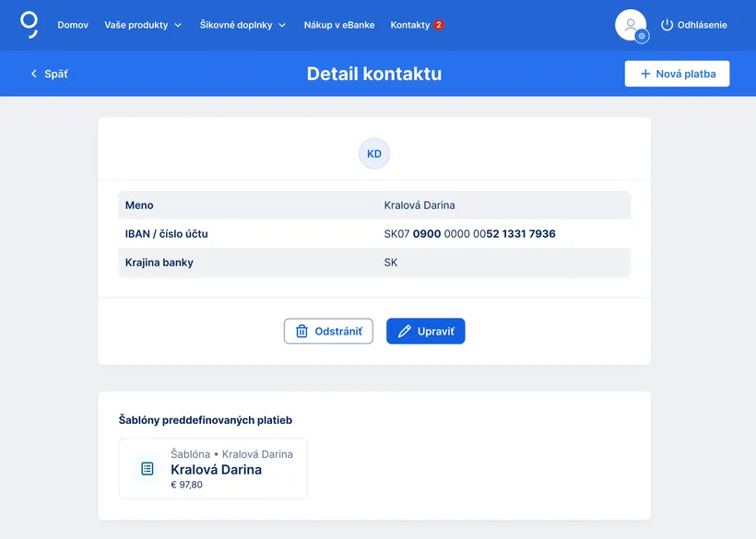Click the pencil icon in Upraviť
The image size is (756, 539).
coord(404,332)
